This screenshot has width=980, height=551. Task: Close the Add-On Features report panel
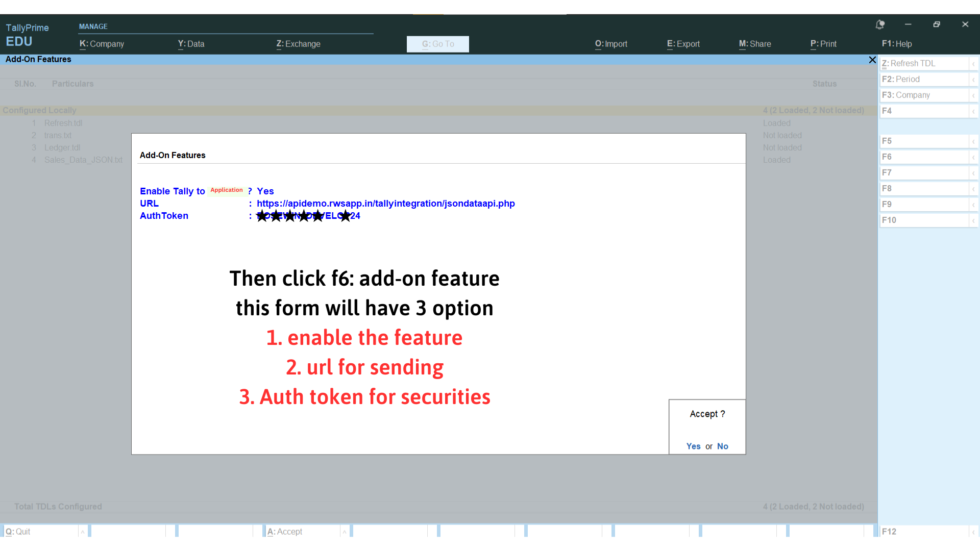872,60
